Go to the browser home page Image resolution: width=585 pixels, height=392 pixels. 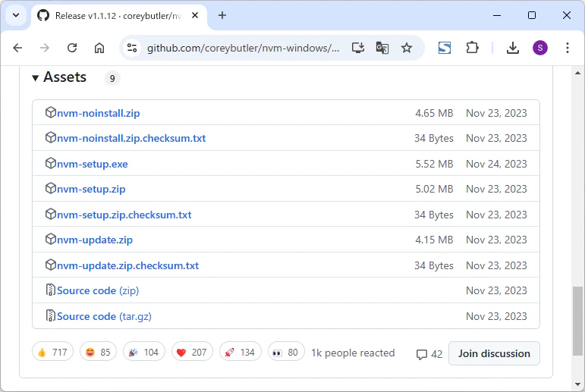tap(99, 48)
